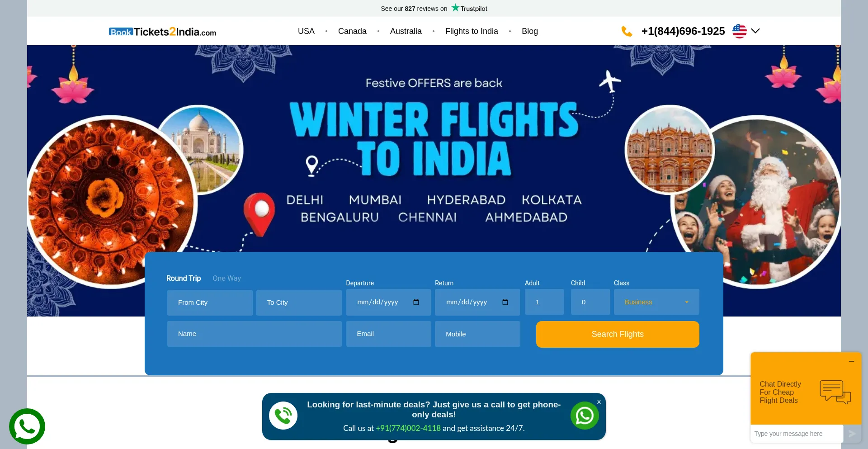
Task: Switch to One Way trip
Action: (227, 278)
